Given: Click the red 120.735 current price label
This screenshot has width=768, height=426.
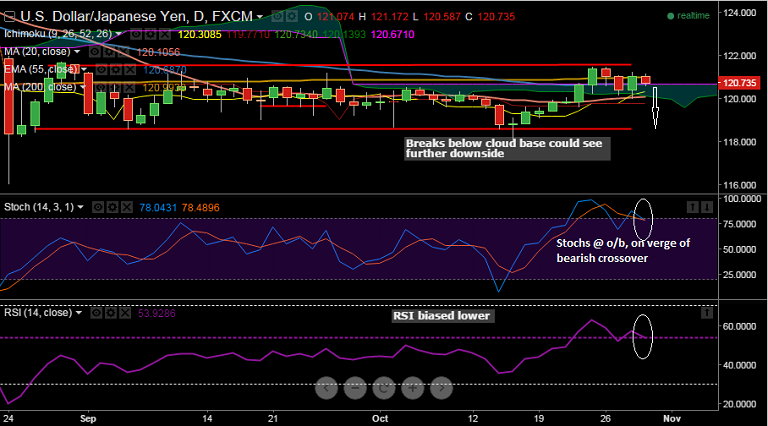Looking at the screenshot, I should point(739,83).
